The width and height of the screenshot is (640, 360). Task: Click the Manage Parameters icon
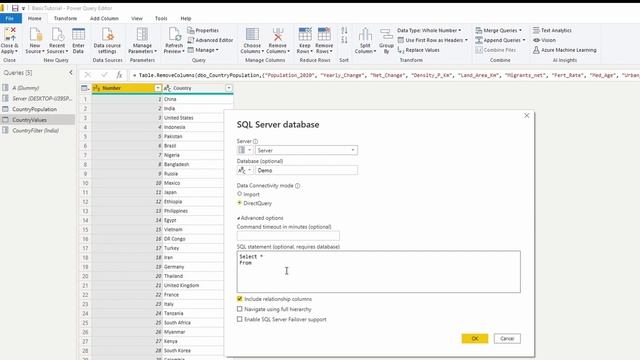(142, 40)
